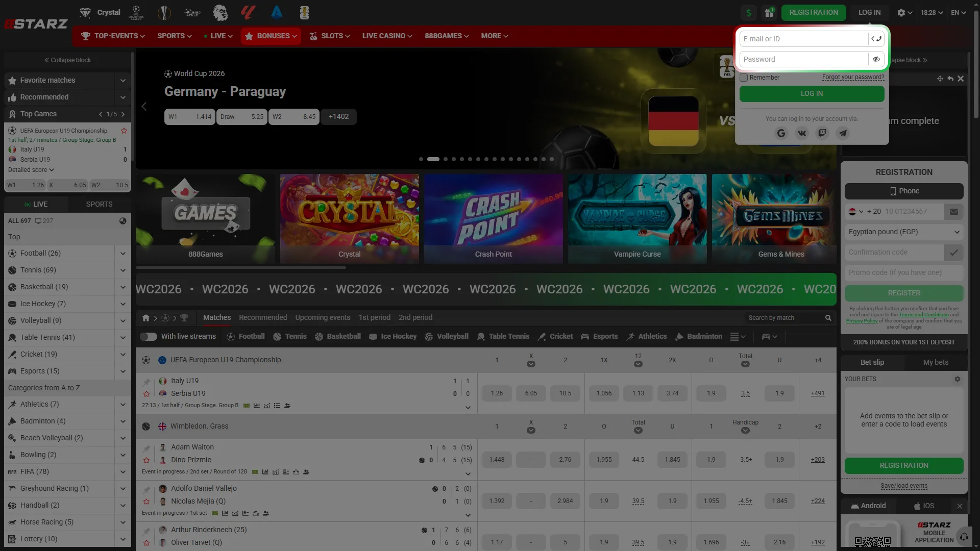
Task: Click the envelope icon beside phone number
Action: point(954,211)
